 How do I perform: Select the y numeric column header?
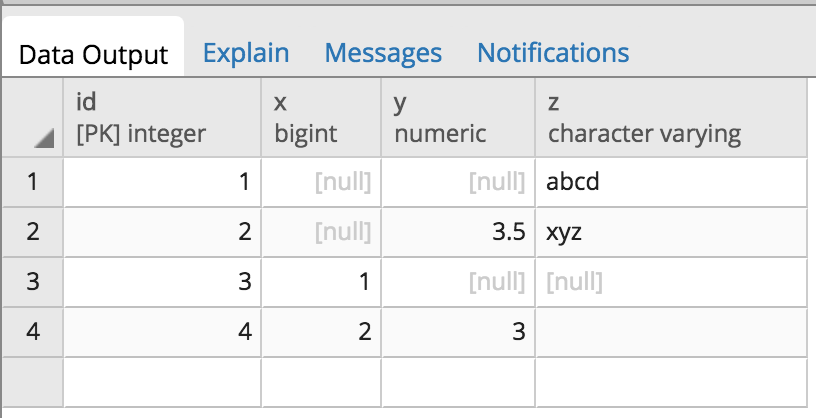[x=458, y=118]
